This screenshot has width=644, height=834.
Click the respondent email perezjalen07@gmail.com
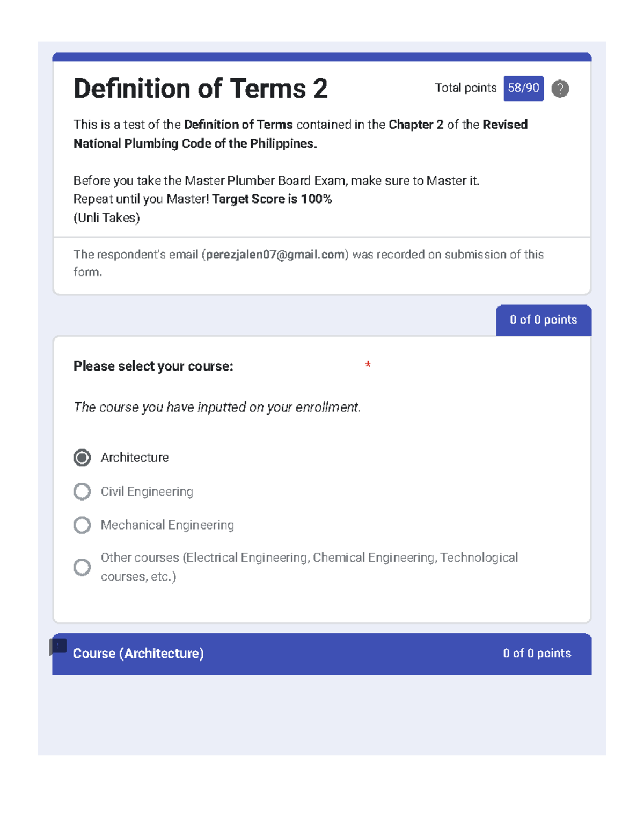275,255
